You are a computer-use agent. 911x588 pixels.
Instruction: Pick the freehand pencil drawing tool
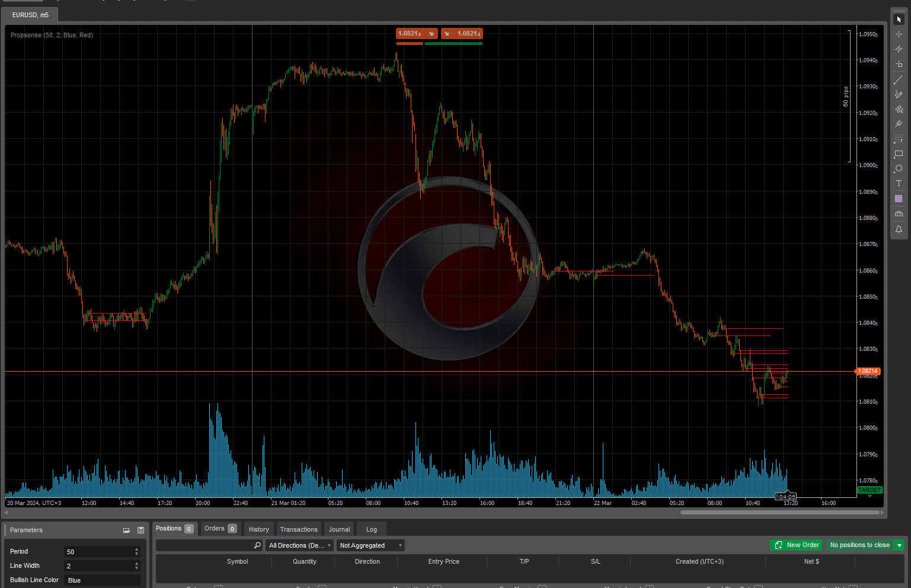899,94
